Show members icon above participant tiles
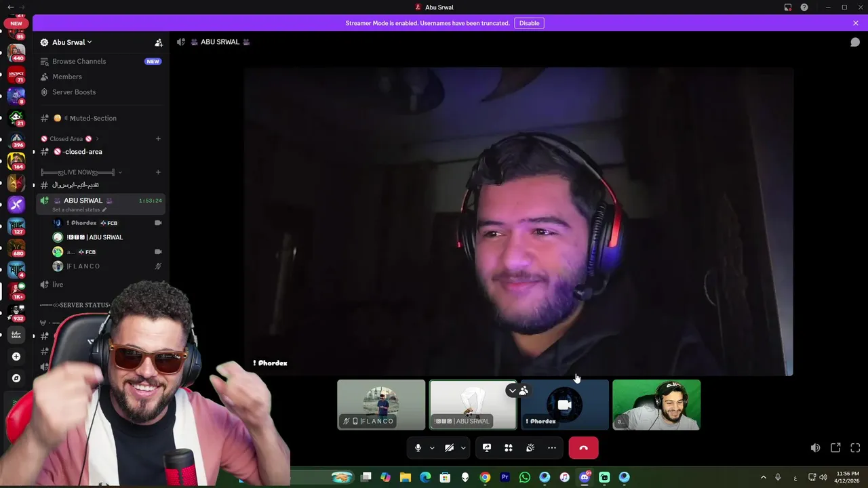 click(524, 390)
